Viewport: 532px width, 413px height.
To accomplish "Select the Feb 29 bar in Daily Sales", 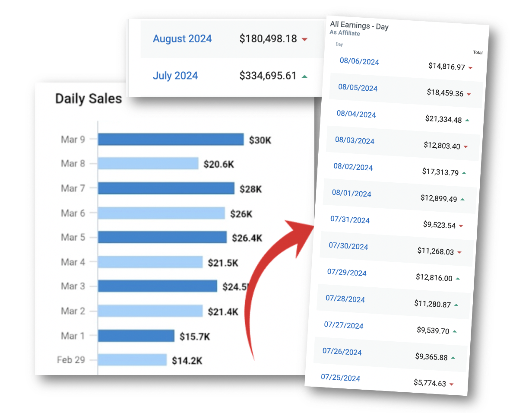I will pos(132,360).
